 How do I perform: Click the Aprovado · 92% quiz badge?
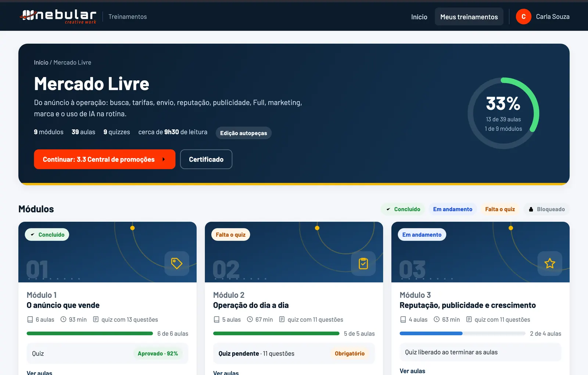(158, 353)
